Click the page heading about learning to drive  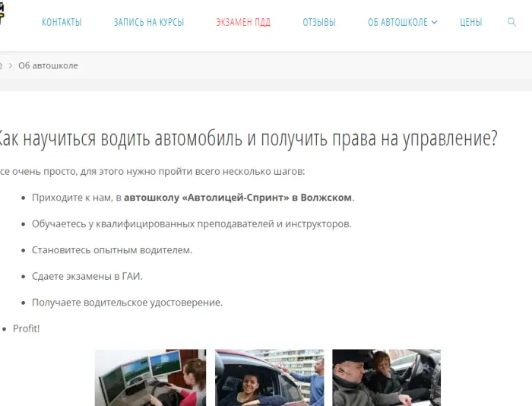tap(247, 138)
